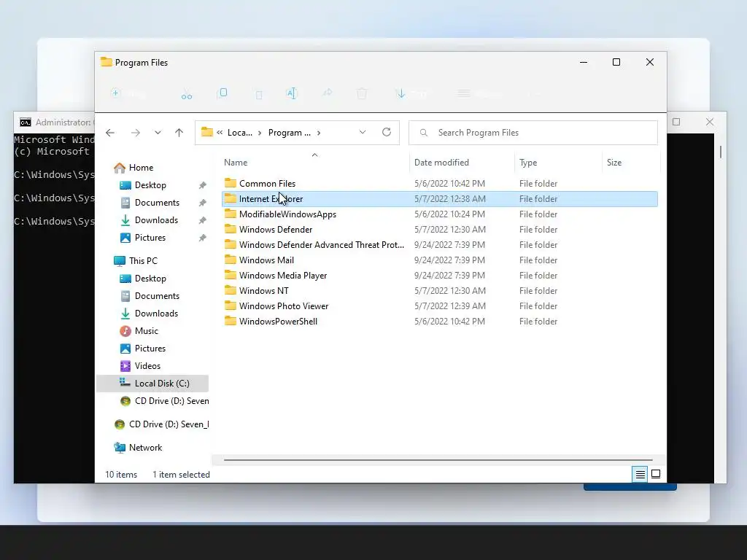
Task: Click the cmd icon in Administrator window title
Action: [26, 122]
